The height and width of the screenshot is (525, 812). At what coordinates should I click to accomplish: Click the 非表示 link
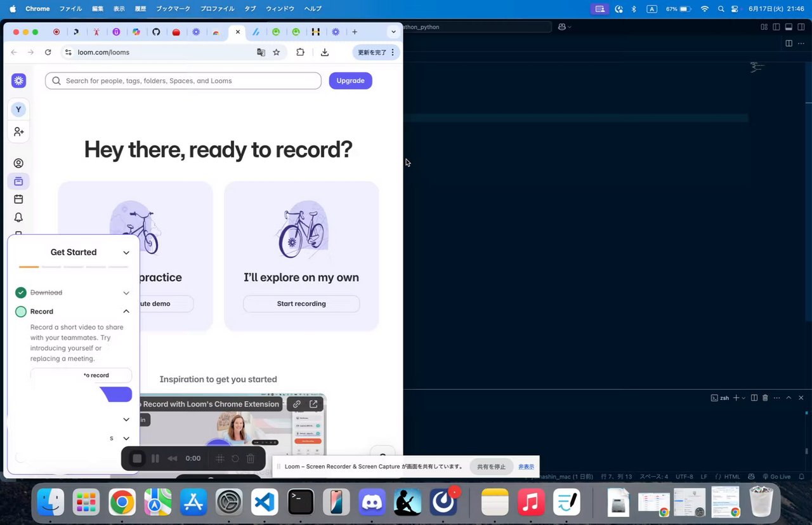coord(526,467)
